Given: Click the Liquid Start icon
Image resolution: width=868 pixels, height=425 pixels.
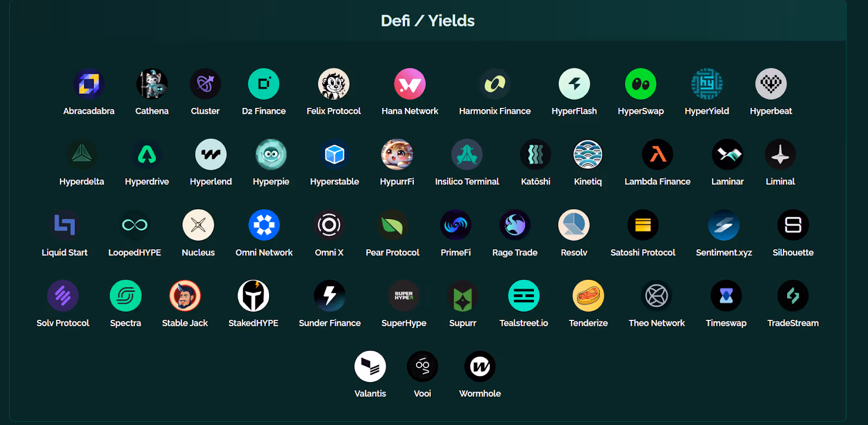Looking at the screenshot, I should pos(65,225).
